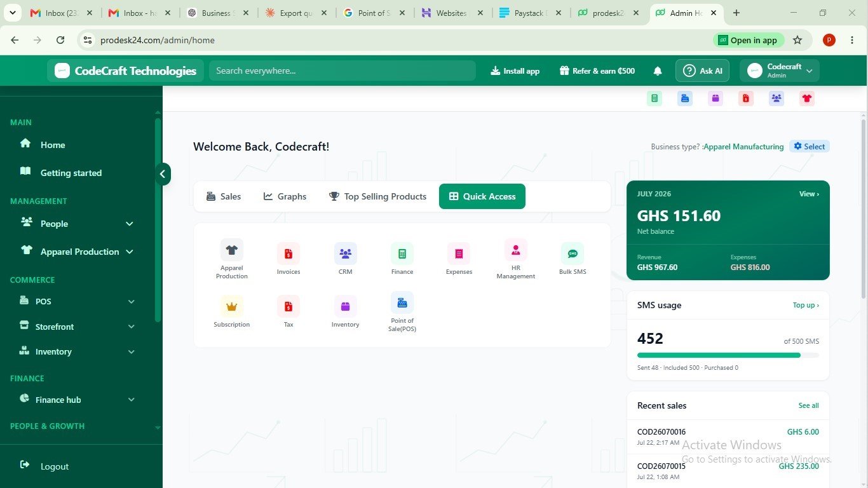This screenshot has height=488, width=868.
Task: Open Apparel Production quick access tile
Action: point(232,259)
